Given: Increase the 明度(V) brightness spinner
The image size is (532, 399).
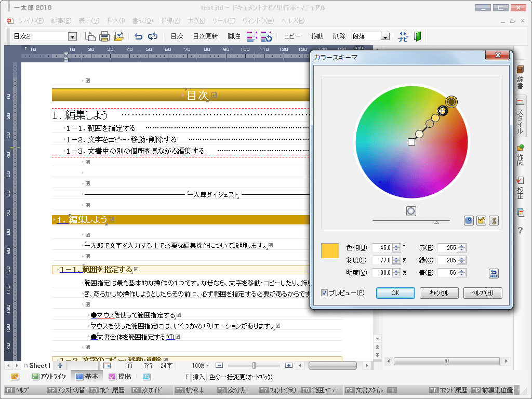Looking at the screenshot, I should tap(396, 271).
